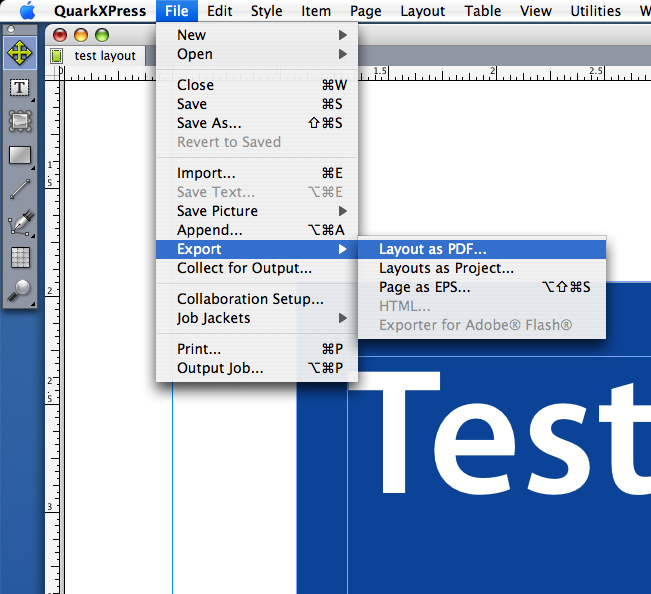Open the Style menu
The width and height of the screenshot is (651, 594).
pyautogui.click(x=267, y=11)
